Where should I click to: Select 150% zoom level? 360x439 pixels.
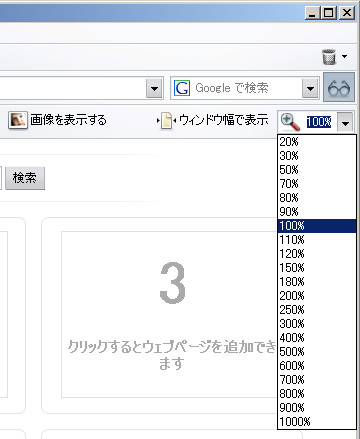[317, 268]
